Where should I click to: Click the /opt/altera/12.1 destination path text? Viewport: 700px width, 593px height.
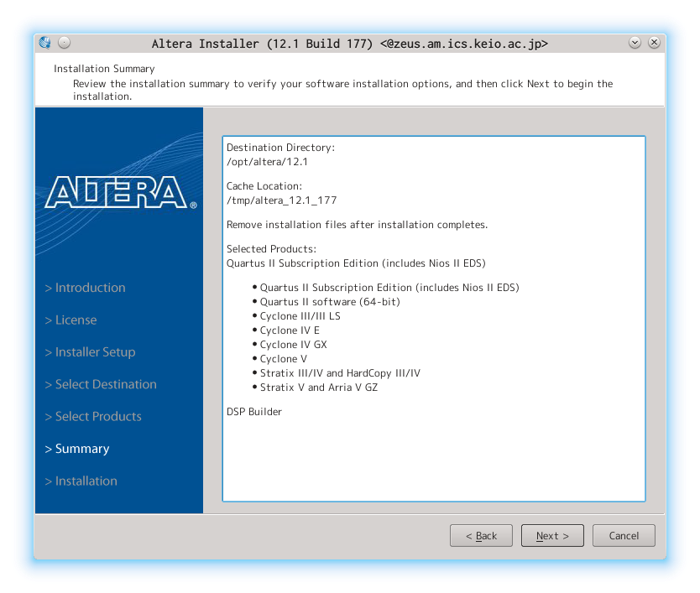[267, 162]
